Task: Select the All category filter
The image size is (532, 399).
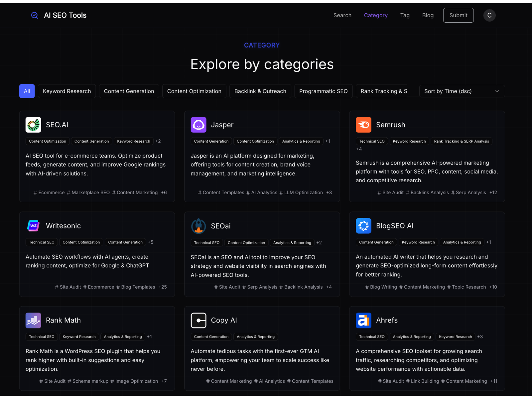Action: coord(27,91)
